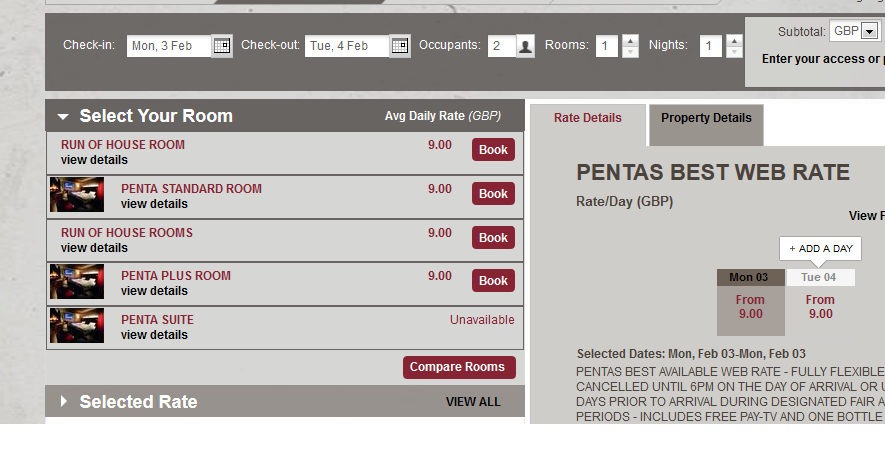Click the rooms number field
This screenshot has height=450, width=885.
coord(607,46)
